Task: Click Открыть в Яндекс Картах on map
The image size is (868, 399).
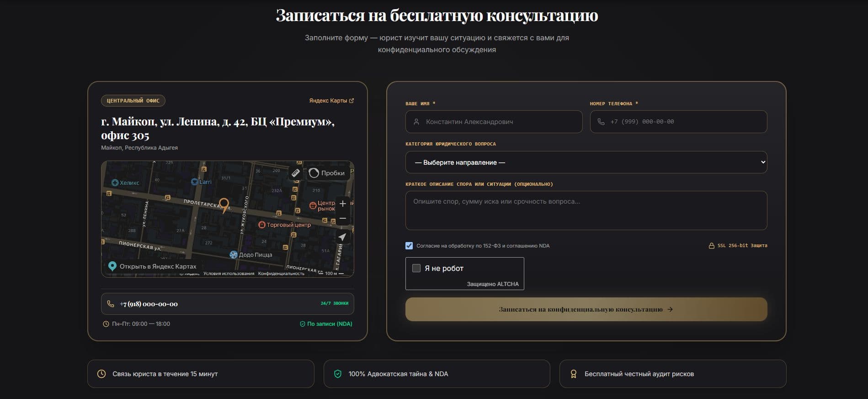Action: click(152, 266)
